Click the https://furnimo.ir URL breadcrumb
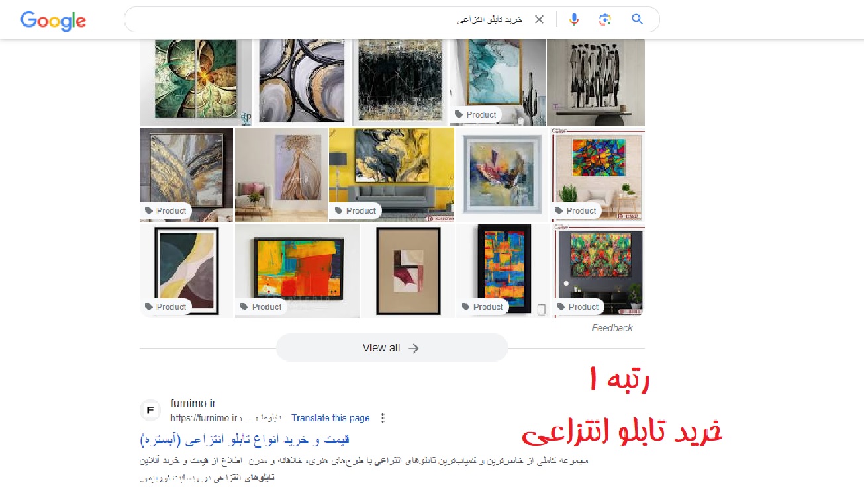Viewport: 864px width, 504px height. click(203, 418)
